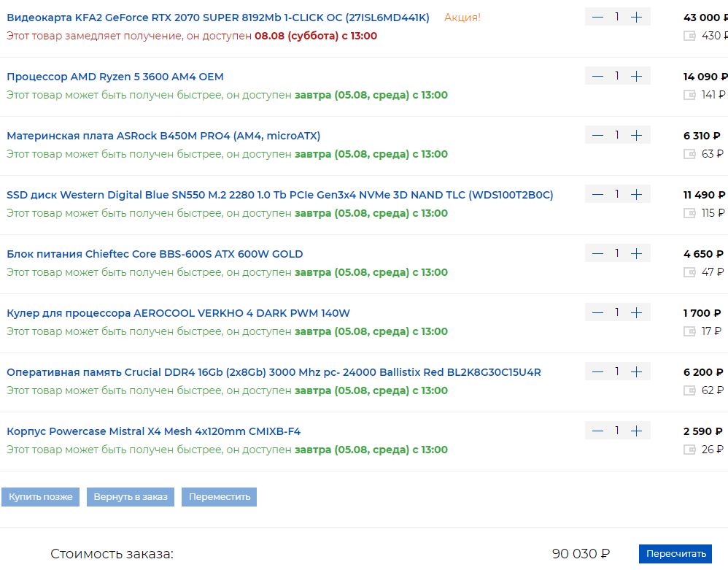Increase quantity of KFA2 GeForce RTX 2070 SUPER
This screenshot has width=728, height=570.
pyautogui.click(x=637, y=18)
